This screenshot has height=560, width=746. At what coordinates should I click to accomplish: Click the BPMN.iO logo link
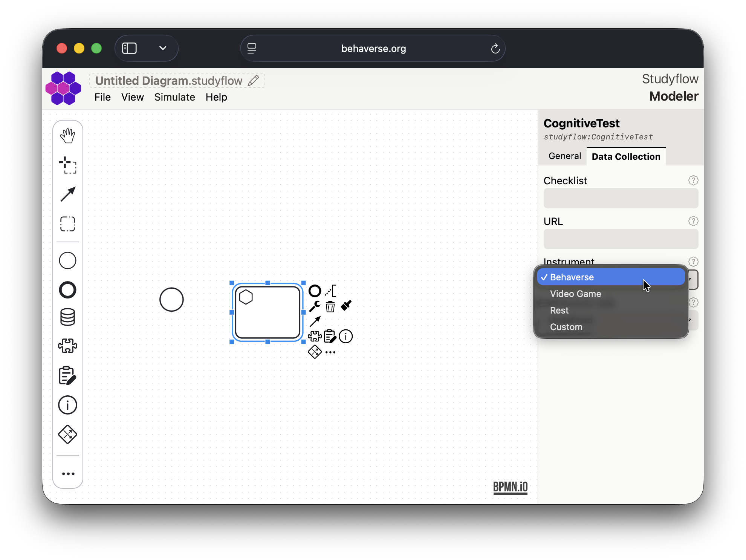click(x=510, y=487)
